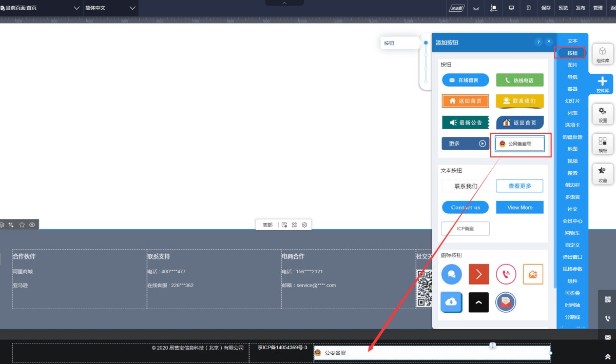616x364 pixels.
Task: Toggle the closed-eye hide guides icon
Action: pyautogui.click(x=476, y=8)
